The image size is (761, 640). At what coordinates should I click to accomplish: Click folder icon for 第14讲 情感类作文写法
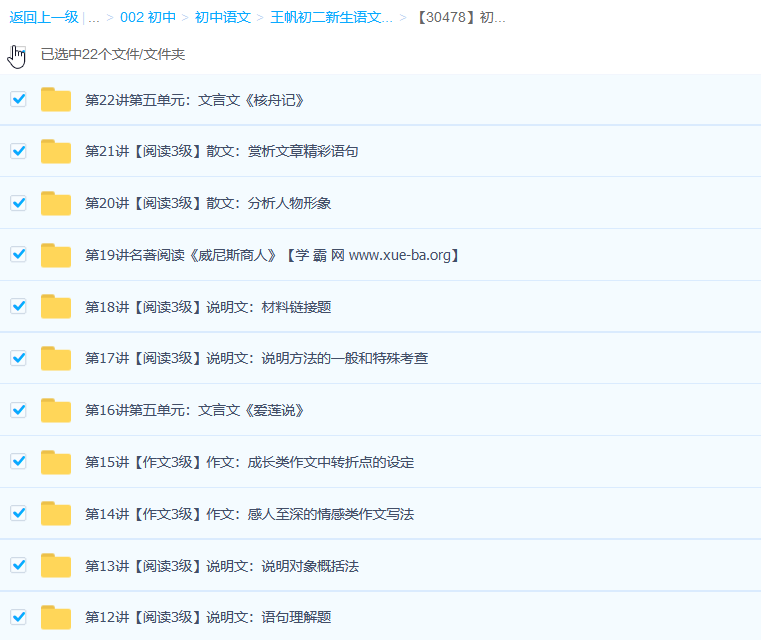coord(56,514)
